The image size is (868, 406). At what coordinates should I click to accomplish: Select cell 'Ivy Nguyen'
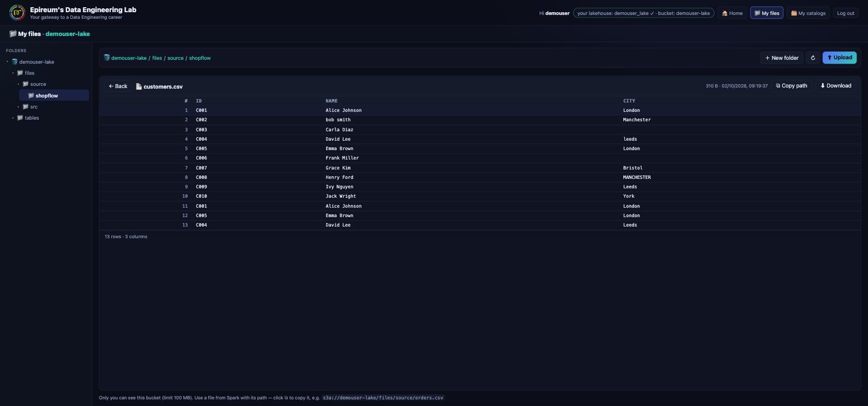[339, 187]
